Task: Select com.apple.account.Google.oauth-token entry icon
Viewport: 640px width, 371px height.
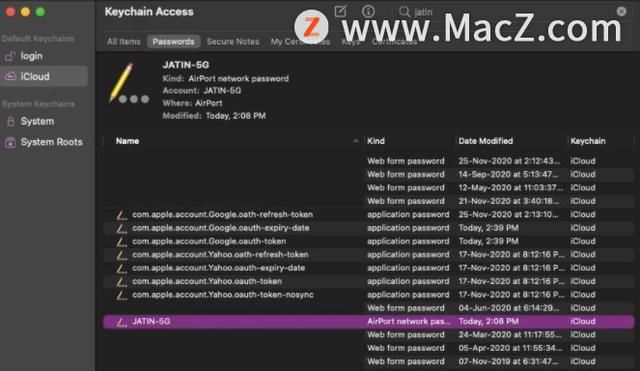Action: pos(121,242)
